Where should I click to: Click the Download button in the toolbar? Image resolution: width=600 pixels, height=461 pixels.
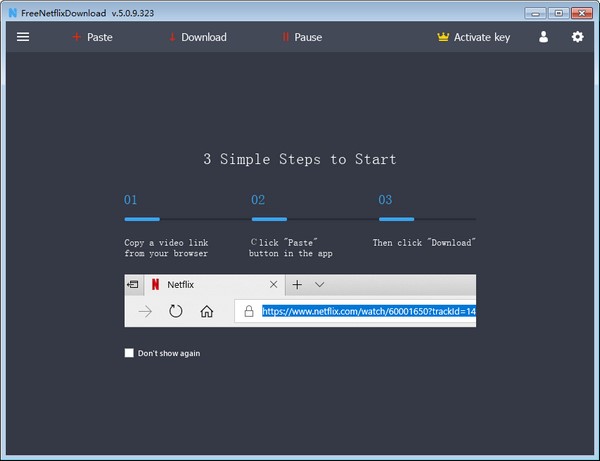(x=198, y=37)
